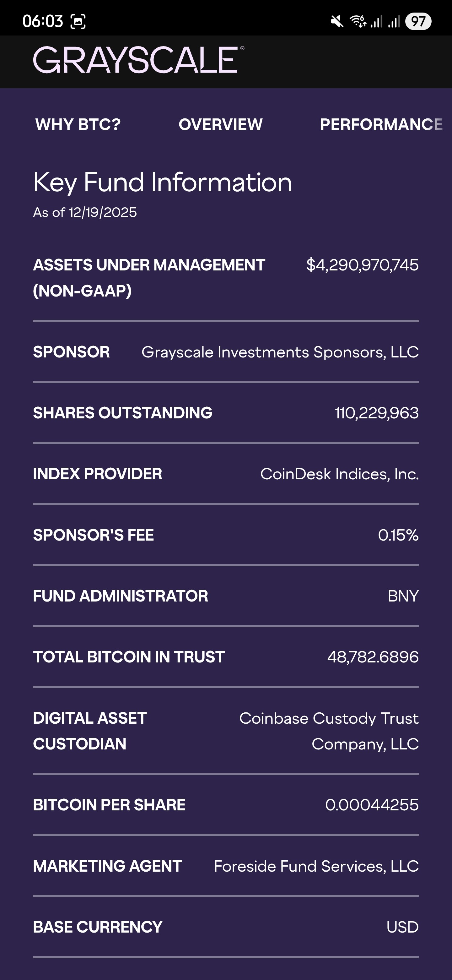Viewport: 452px width, 980px height.
Task: Tap the battery level 97 indicator
Action: [418, 21]
